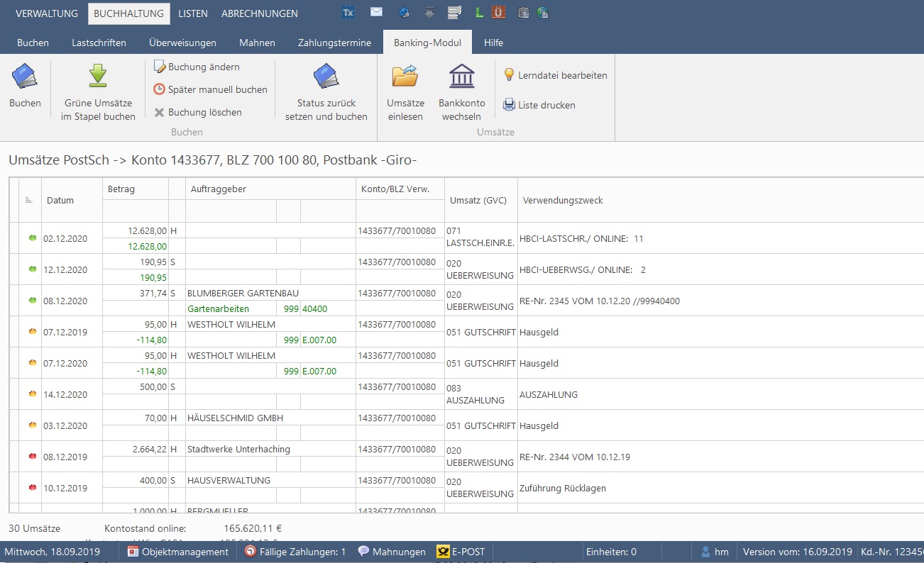Click the Tx icon in the top toolbar

(x=348, y=13)
